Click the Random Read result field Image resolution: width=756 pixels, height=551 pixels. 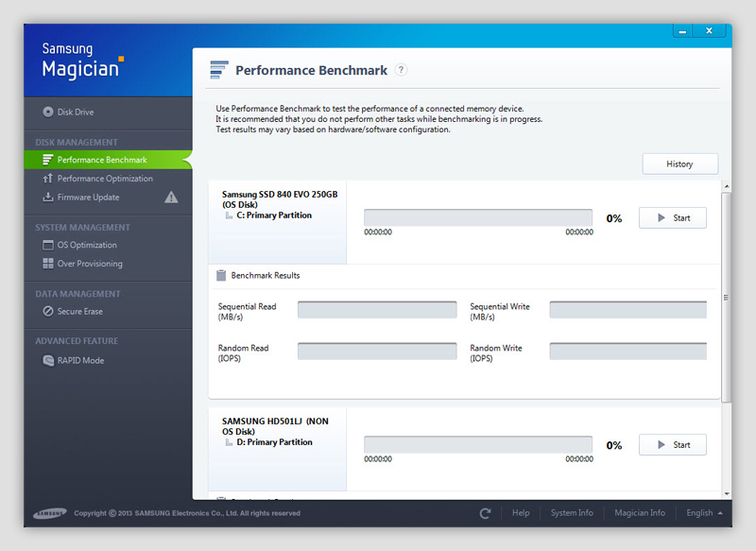pos(377,352)
